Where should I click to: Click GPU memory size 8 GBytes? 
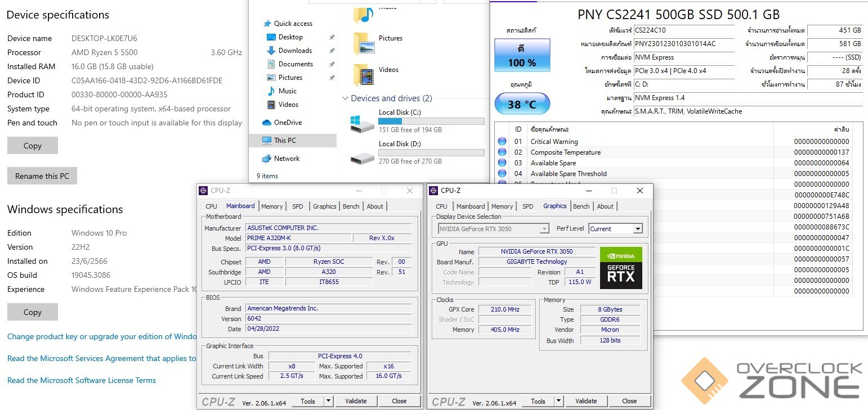(610, 309)
